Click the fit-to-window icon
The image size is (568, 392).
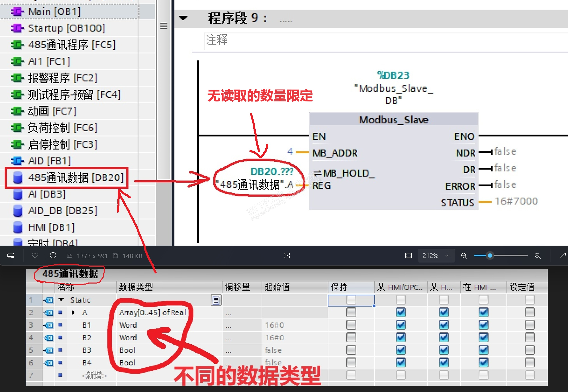pyautogui.click(x=408, y=256)
